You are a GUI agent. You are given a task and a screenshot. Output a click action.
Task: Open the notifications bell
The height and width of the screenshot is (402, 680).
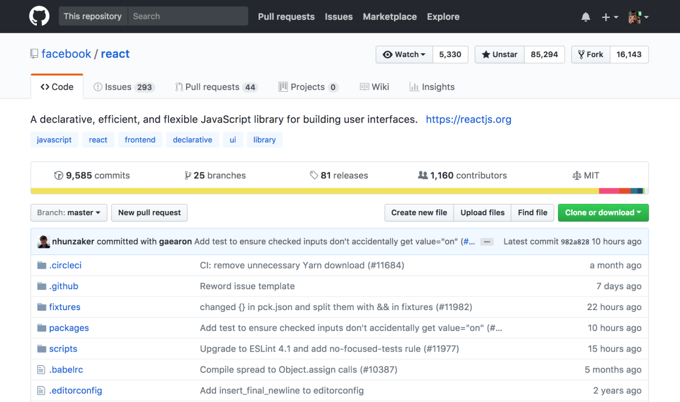tap(585, 17)
